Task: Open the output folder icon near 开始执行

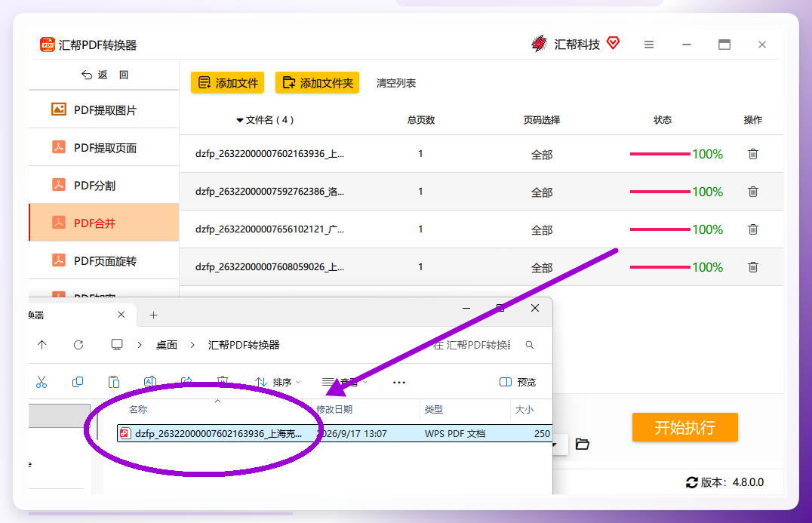Action: pyautogui.click(x=582, y=445)
